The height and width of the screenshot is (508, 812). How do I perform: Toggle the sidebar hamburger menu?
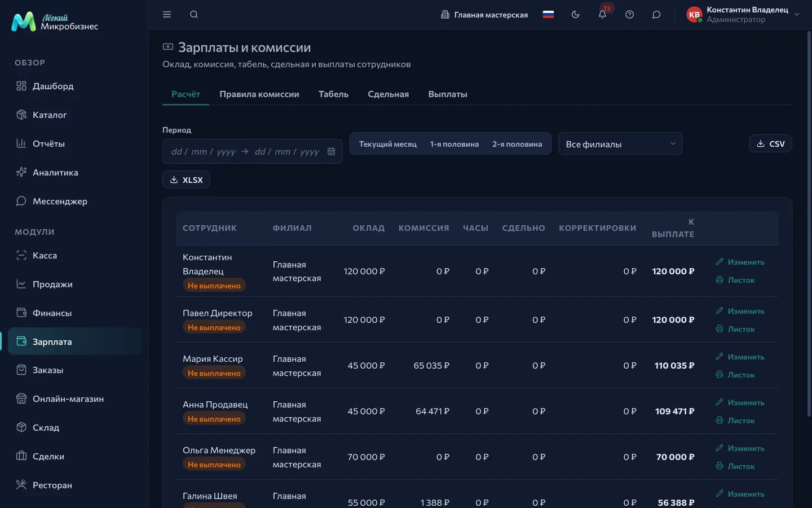pos(167,15)
